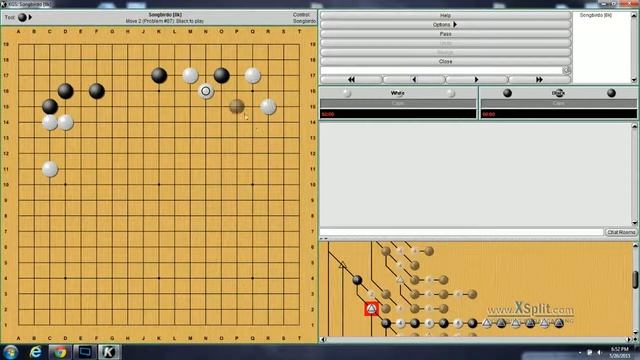The height and width of the screenshot is (360, 640).
Task: Click the white stone at R15
Action: (x=268, y=107)
